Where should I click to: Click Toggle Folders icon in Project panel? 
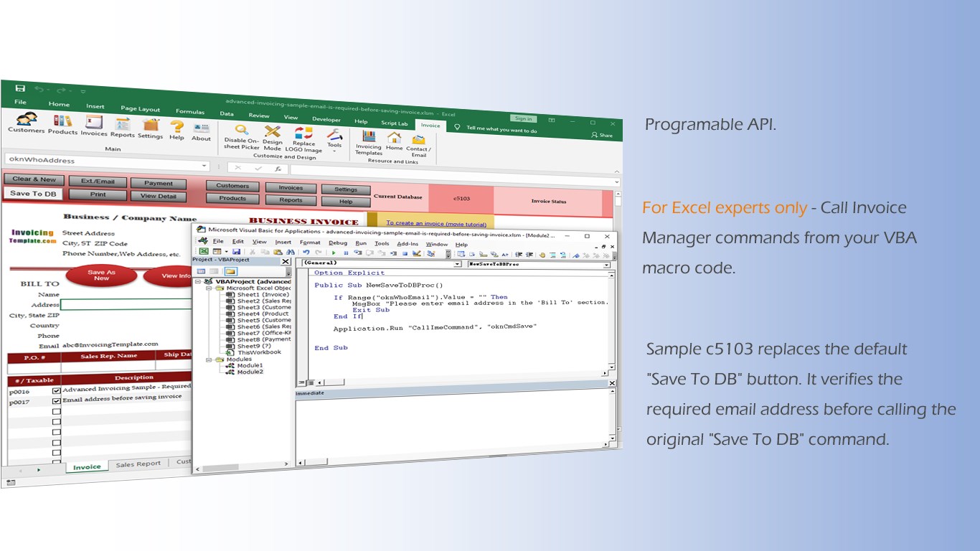(230, 271)
